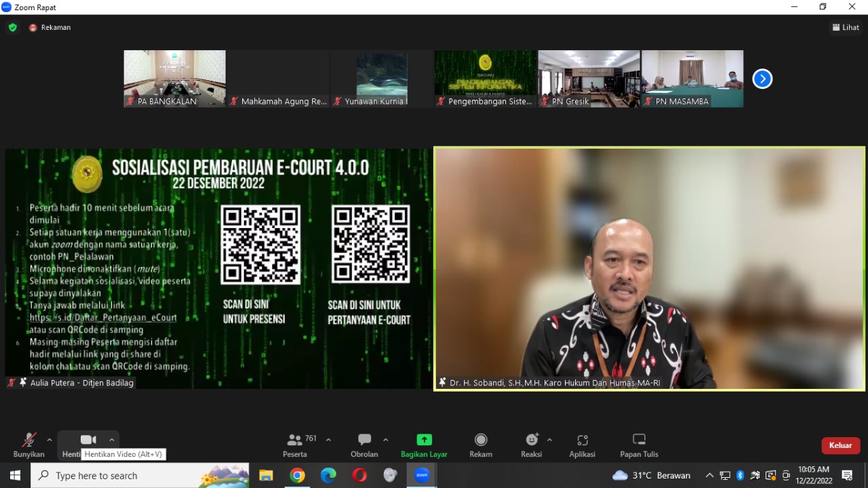868x488 pixels.
Task: Click the Pertanyaan E-Court QR code
Action: (x=370, y=245)
